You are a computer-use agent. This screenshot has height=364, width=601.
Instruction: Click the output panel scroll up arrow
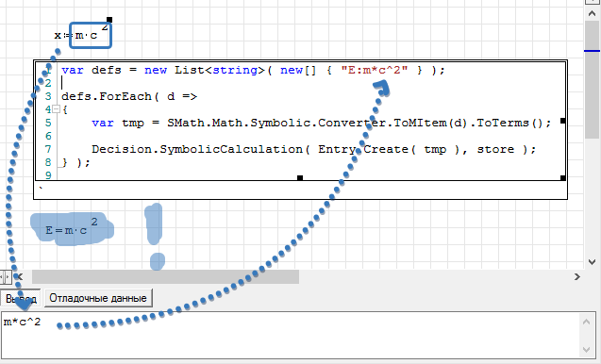[x=586, y=322]
